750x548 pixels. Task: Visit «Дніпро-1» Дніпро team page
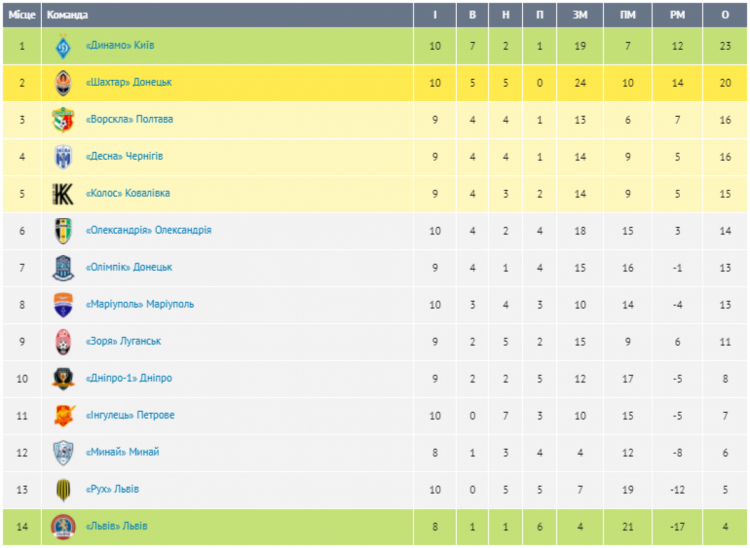click(x=129, y=378)
